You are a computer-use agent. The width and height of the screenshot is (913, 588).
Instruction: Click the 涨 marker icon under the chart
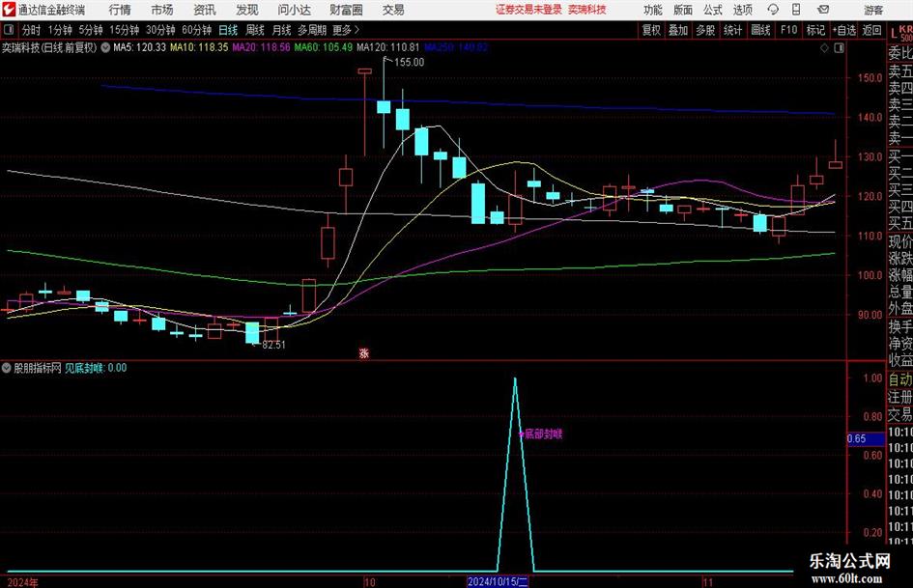364,352
